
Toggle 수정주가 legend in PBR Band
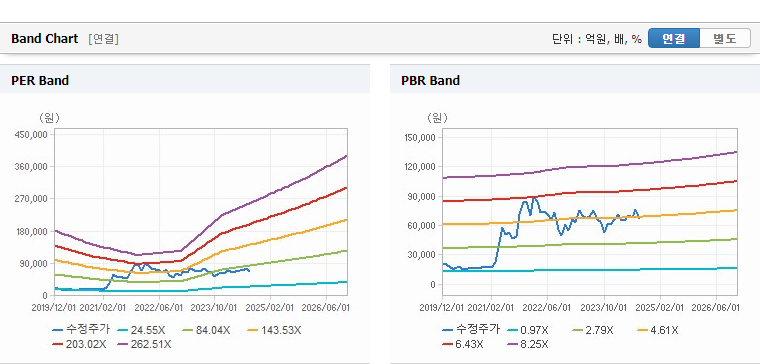(471, 330)
